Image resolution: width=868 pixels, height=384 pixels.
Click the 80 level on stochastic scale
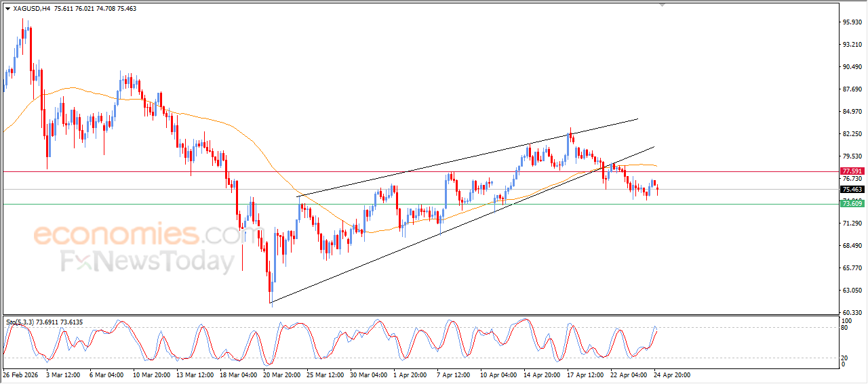pyautogui.click(x=844, y=328)
